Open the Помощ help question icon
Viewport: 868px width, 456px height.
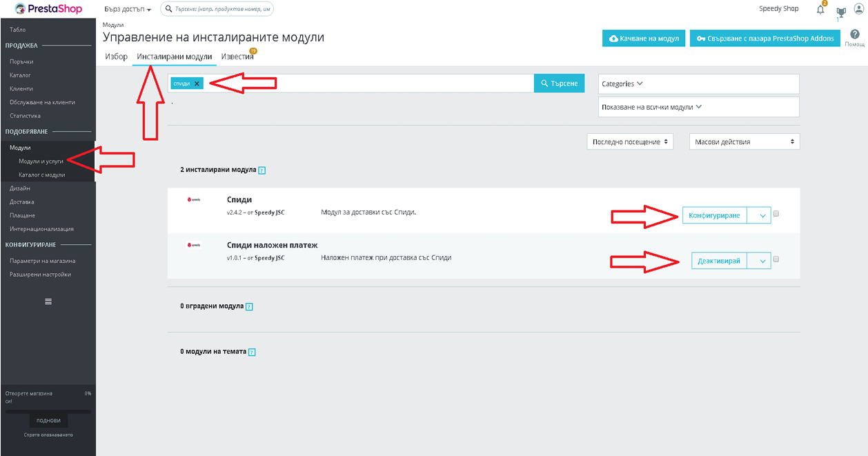tap(855, 34)
